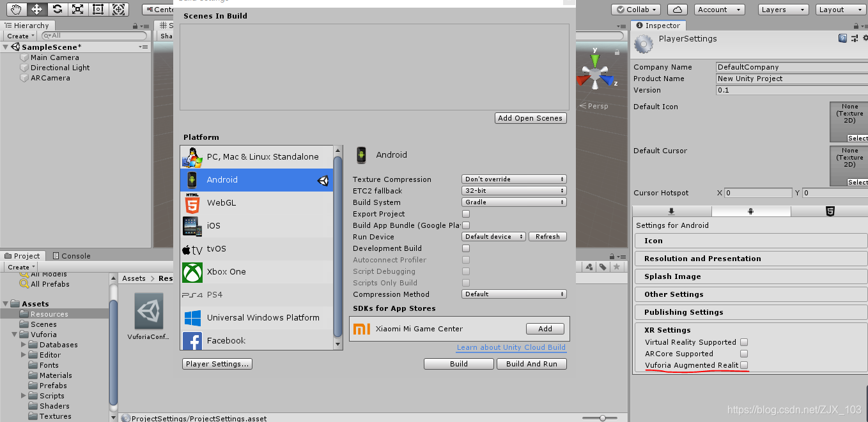Viewport: 868px width, 422px height.
Task: Open the Run Device dropdown
Action: tap(493, 237)
